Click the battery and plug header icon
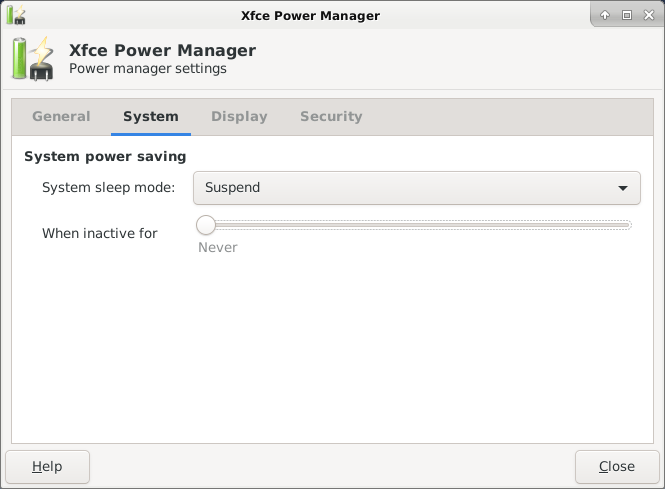This screenshot has height=489, width=665. tap(31, 59)
